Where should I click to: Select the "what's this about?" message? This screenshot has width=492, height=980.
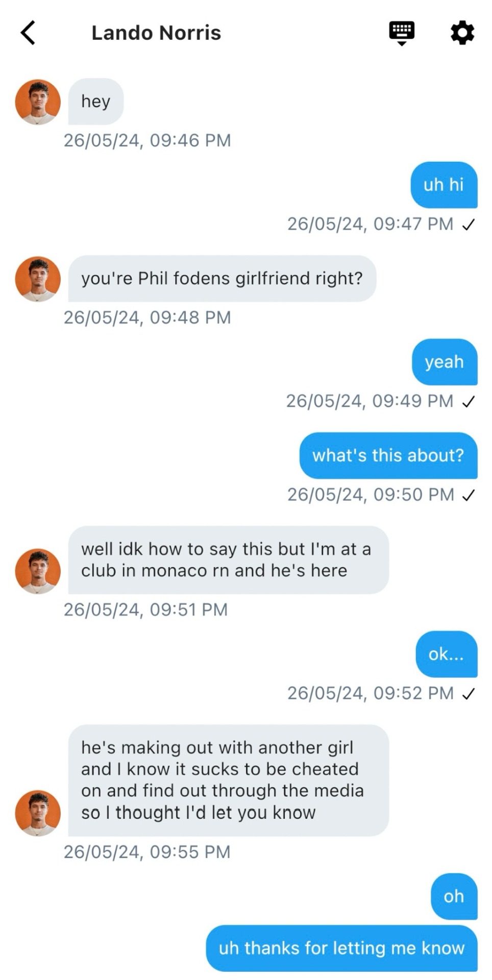[x=388, y=455]
